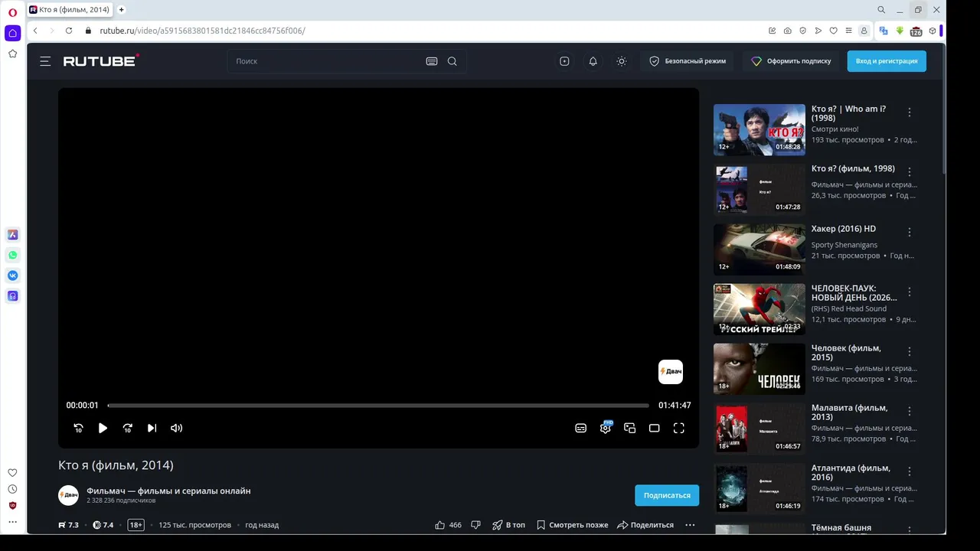
Task: Switch to theater mode
Action: [654, 428]
